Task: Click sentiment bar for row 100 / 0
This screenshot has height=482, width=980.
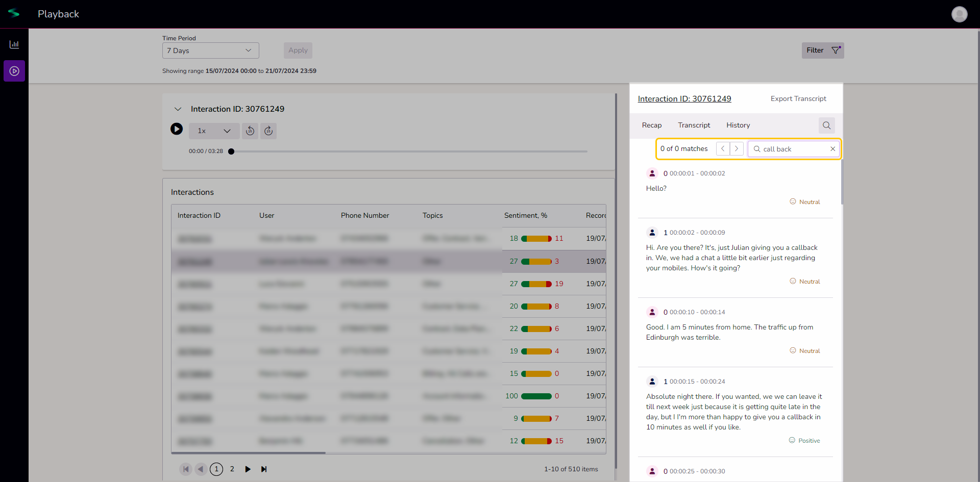Action: [536, 396]
